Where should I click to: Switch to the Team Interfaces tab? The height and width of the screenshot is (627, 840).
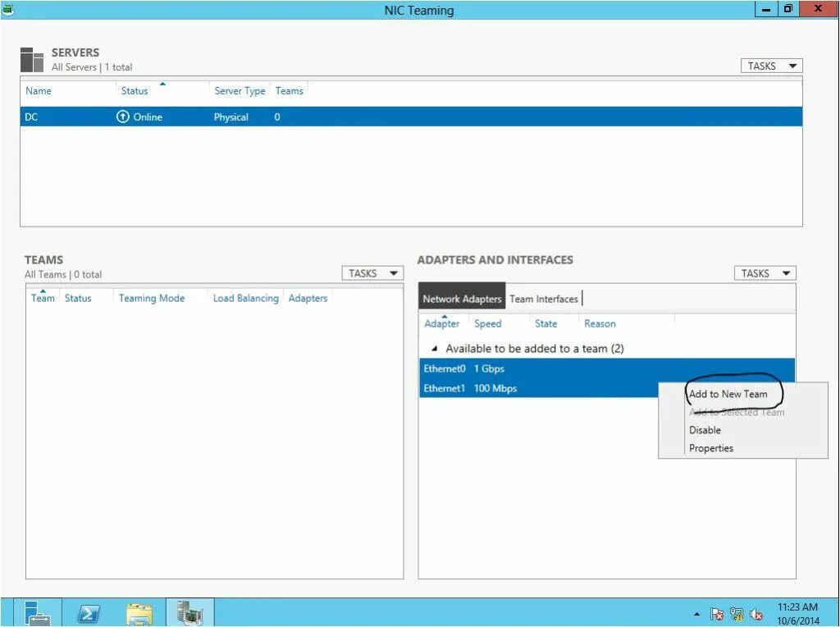pyautogui.click(x=544, y=299)
